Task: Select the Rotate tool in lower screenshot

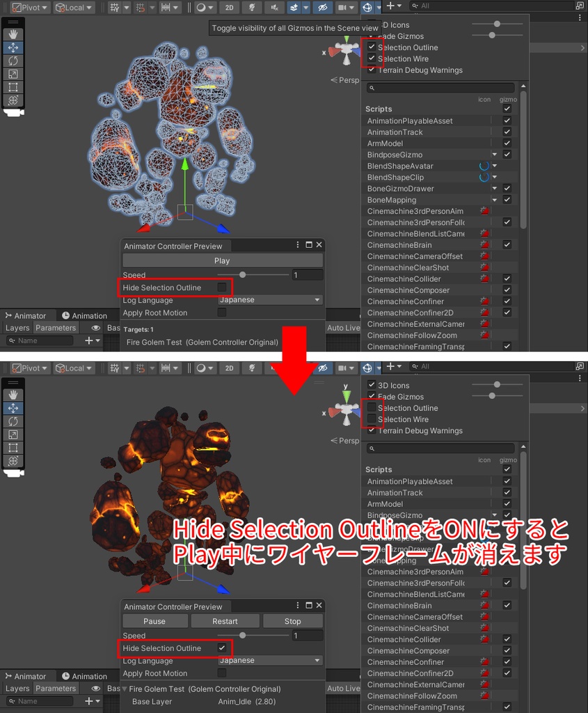Action: tap(13, 421)
